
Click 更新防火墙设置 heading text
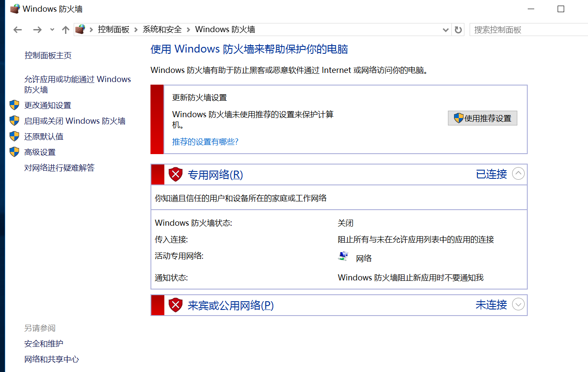[199, 98]
